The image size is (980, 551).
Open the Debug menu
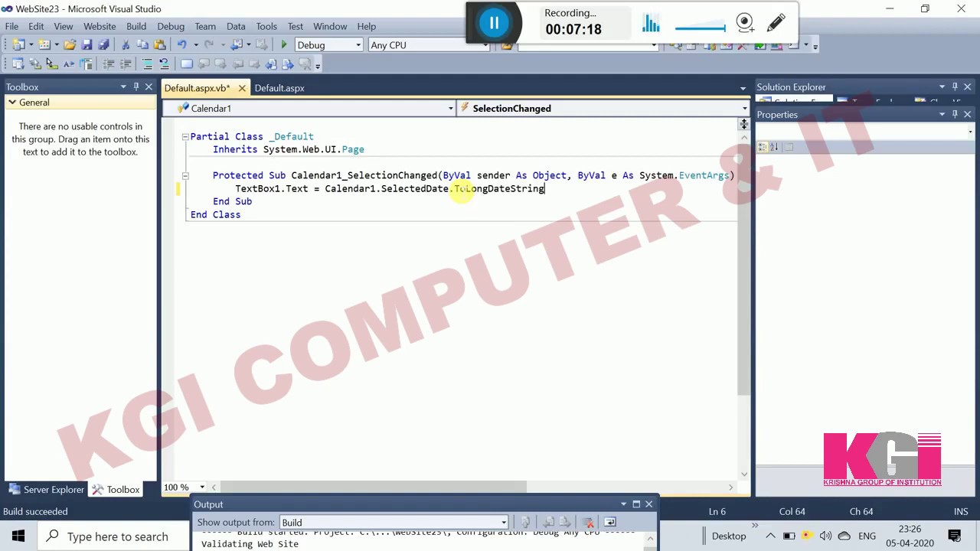[x=171, y=26]
